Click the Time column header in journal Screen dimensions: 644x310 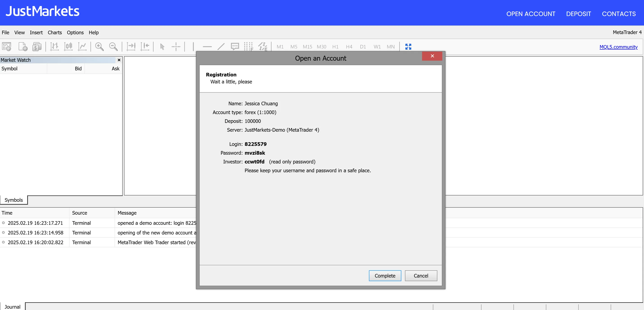click(x=34, y=213)
